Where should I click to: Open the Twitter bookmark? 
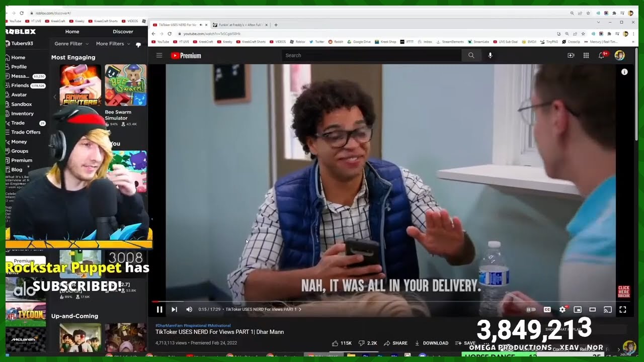(317, 42)
